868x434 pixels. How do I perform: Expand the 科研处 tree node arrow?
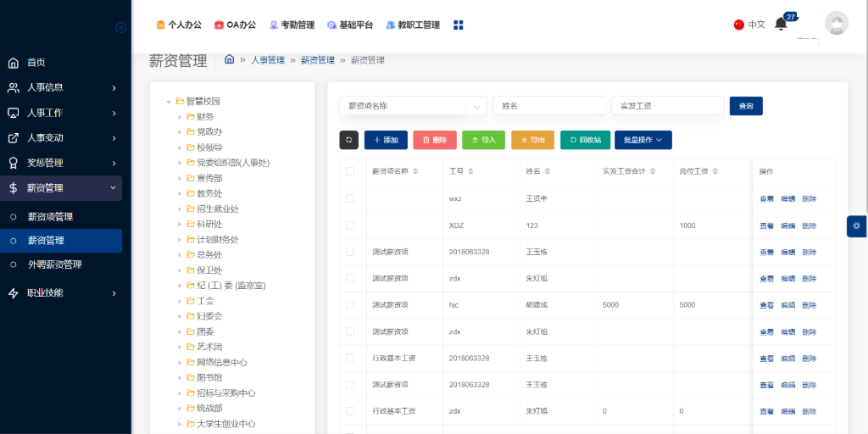(180, 224)
